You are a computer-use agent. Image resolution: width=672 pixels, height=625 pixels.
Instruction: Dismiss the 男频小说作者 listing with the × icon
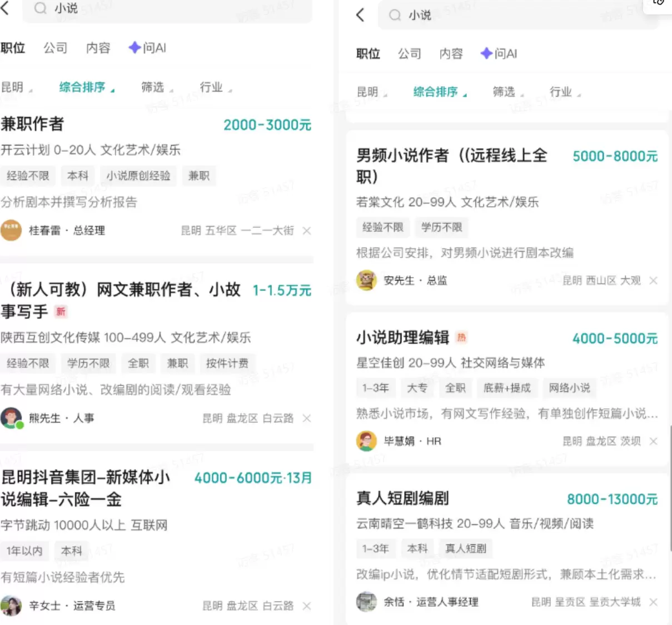653,280
